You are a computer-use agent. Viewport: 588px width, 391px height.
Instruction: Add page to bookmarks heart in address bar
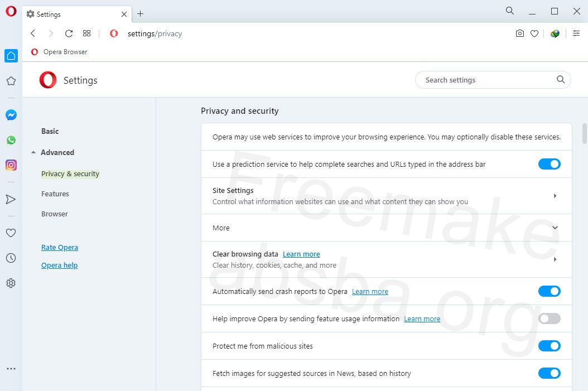534,33
